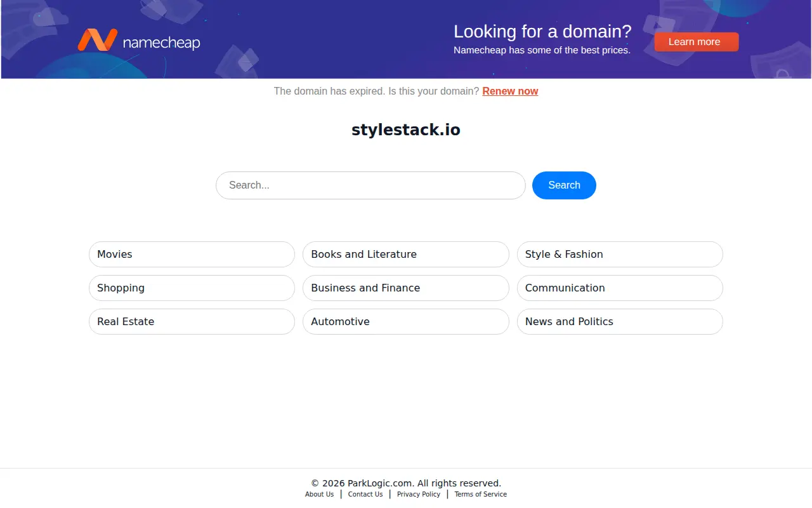Screen dimensions: 812x508
Task: Open the Contact Us footer link
Action: click(x=365, y=494)
